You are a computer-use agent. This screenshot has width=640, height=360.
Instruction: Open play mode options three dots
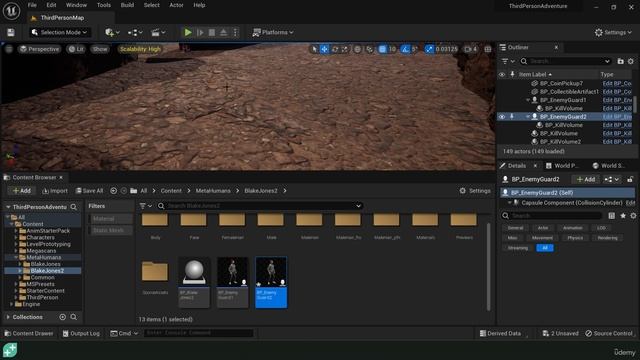click(235, 32)
